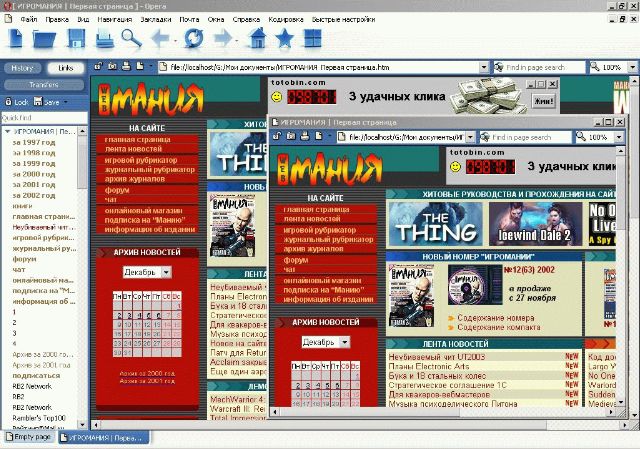Open the Закладки menu
The width and height of the screenshot is (640, 449).
tap(156, 19)
